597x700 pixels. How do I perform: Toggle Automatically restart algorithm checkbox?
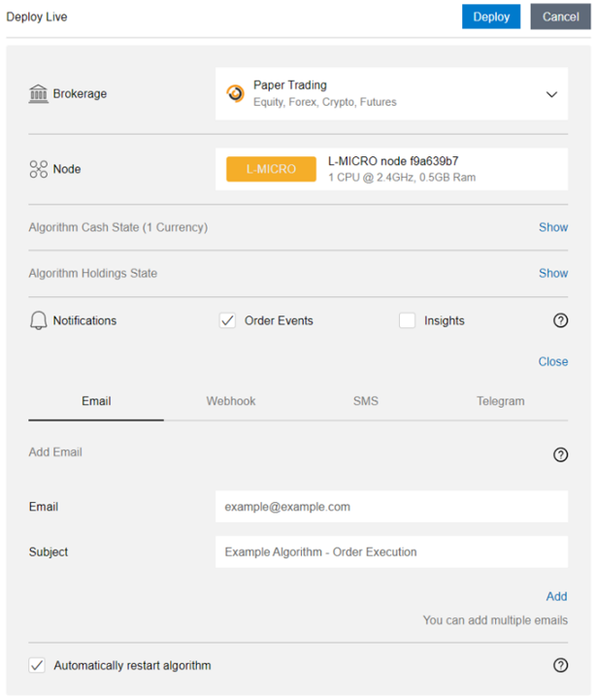[37, 666]
